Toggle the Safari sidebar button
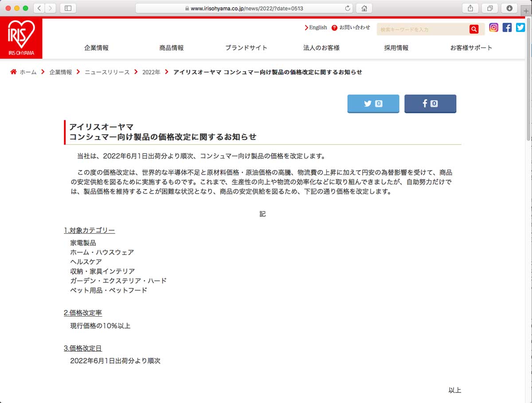The width and height of the screenshot is (532, 403). coord(68,8)
